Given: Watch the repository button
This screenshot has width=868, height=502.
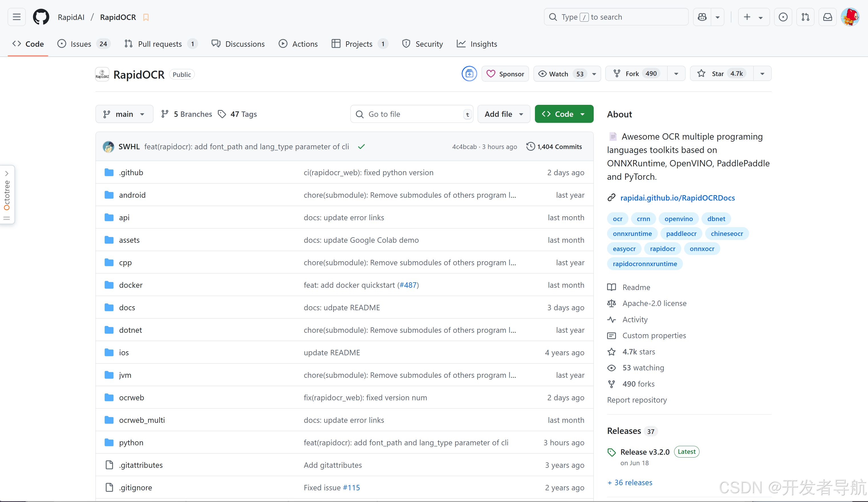Looking at the screenshot, I should click(567, 74).
